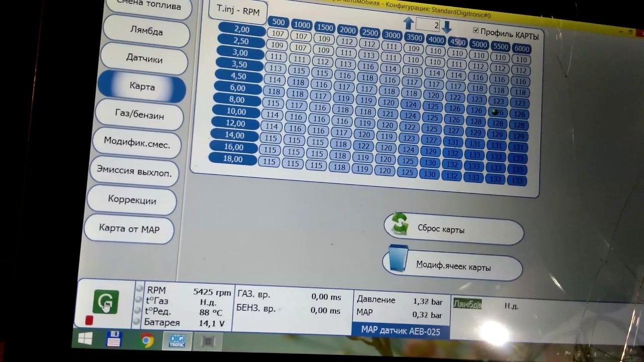This screenshot has width=644, height=362.
Task: Open the Модифик.смес. section
Action: (x=137, y=143)
